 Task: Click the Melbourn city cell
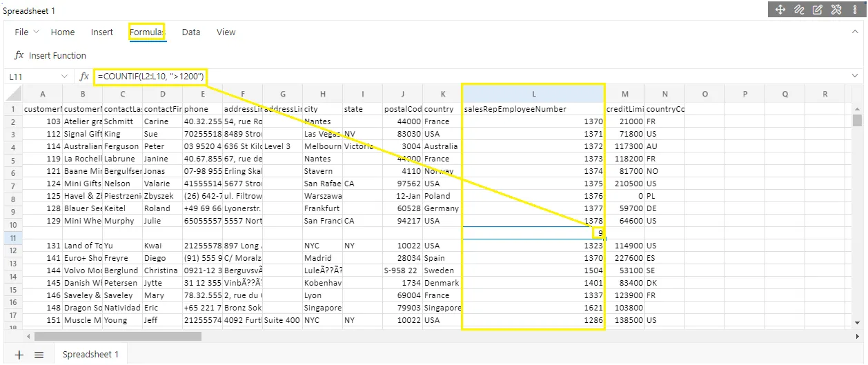(322, 146)
